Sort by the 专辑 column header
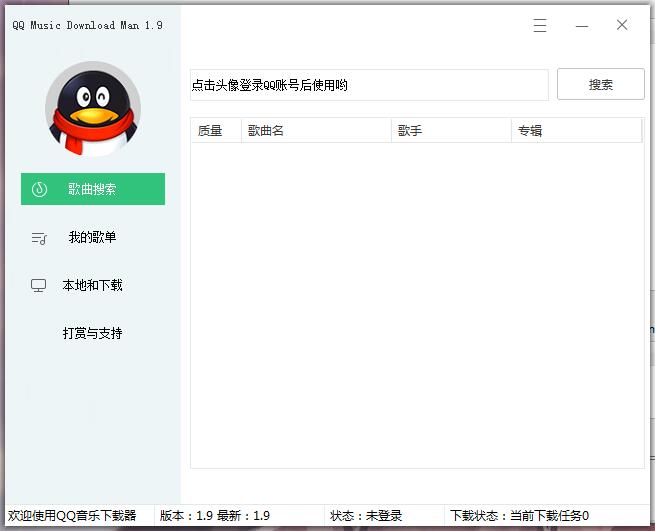Viewport: 655px width, 531px height. 576,131
